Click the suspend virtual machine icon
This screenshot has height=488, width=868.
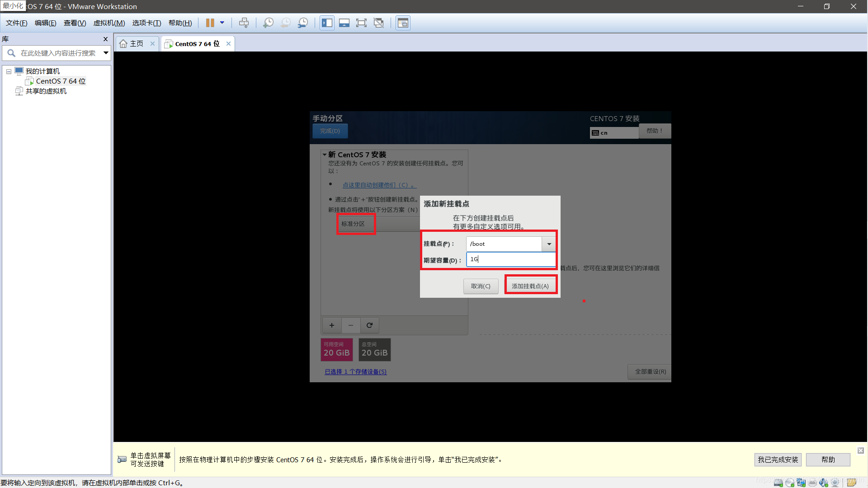(x=210, y=23)
